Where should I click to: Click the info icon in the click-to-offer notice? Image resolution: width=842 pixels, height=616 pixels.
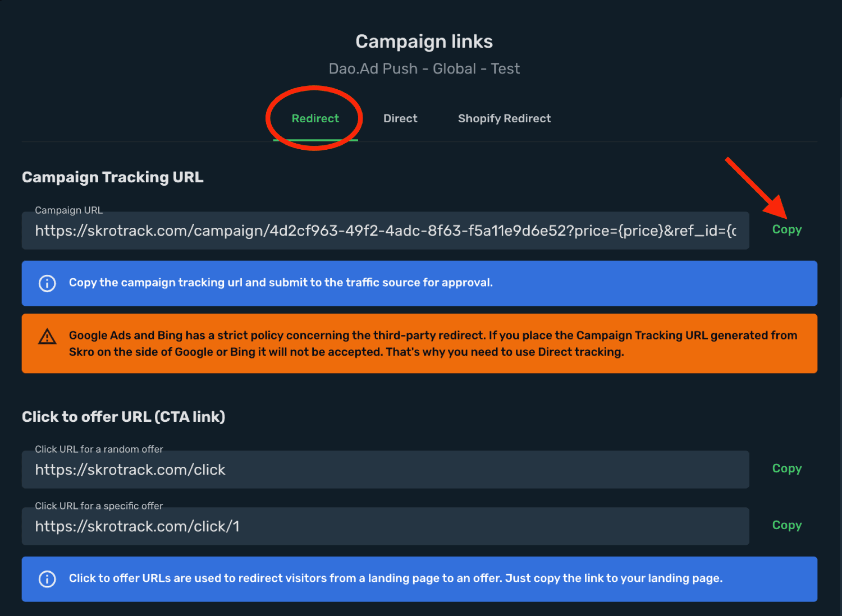pos(47,579)
